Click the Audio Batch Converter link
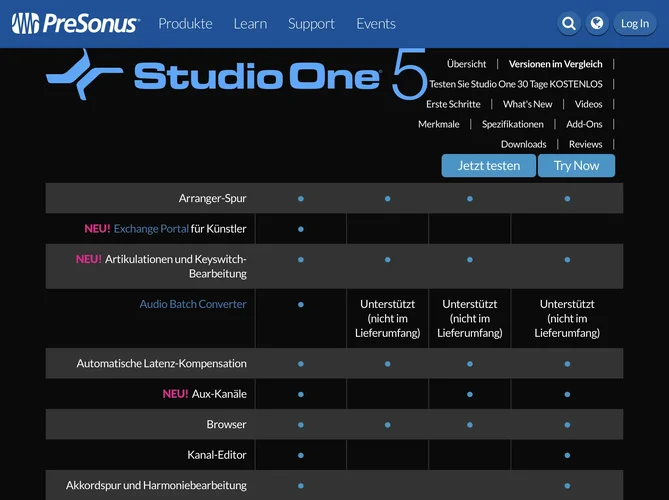Image resolution: width=669 pixels, height=500 pixels. 193,304
